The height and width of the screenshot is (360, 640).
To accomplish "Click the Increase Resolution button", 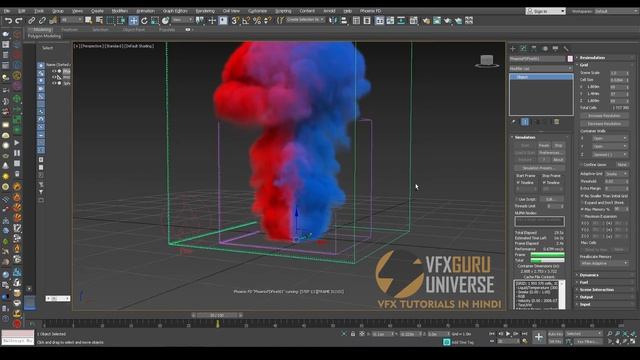I will (x=604, y=116).
